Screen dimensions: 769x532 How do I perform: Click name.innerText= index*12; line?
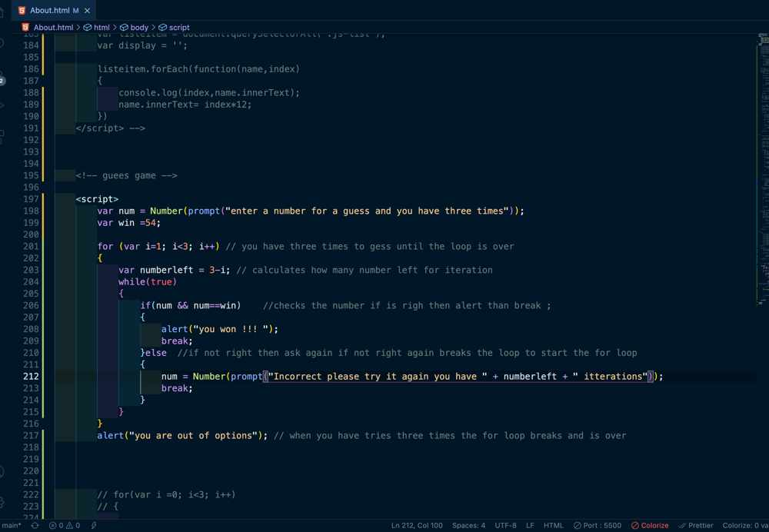[185, 105]
